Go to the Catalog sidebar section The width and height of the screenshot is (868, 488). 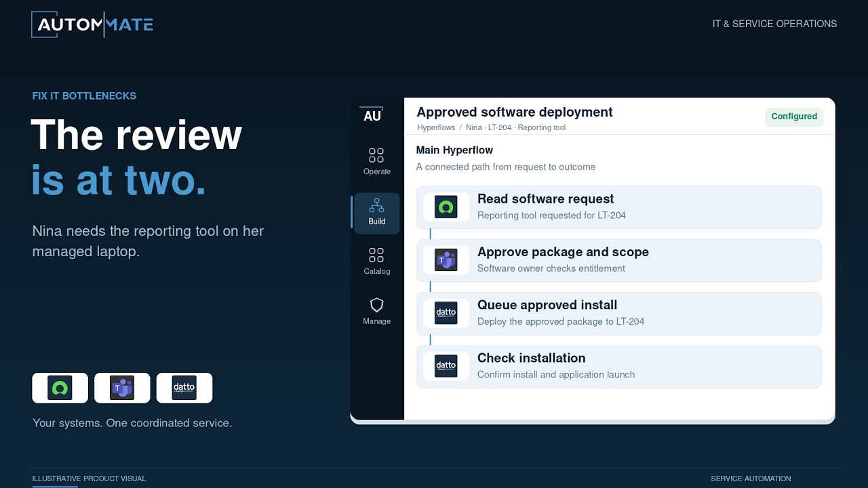(x=376, y=261)
